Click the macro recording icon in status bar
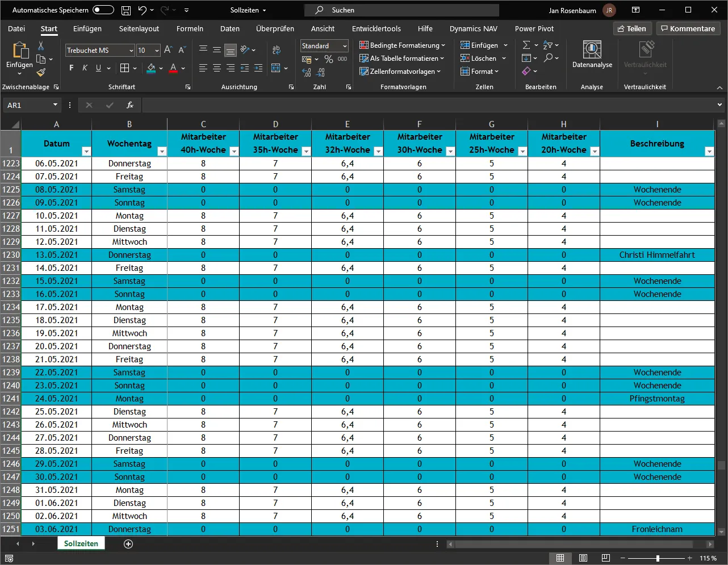 9,558
